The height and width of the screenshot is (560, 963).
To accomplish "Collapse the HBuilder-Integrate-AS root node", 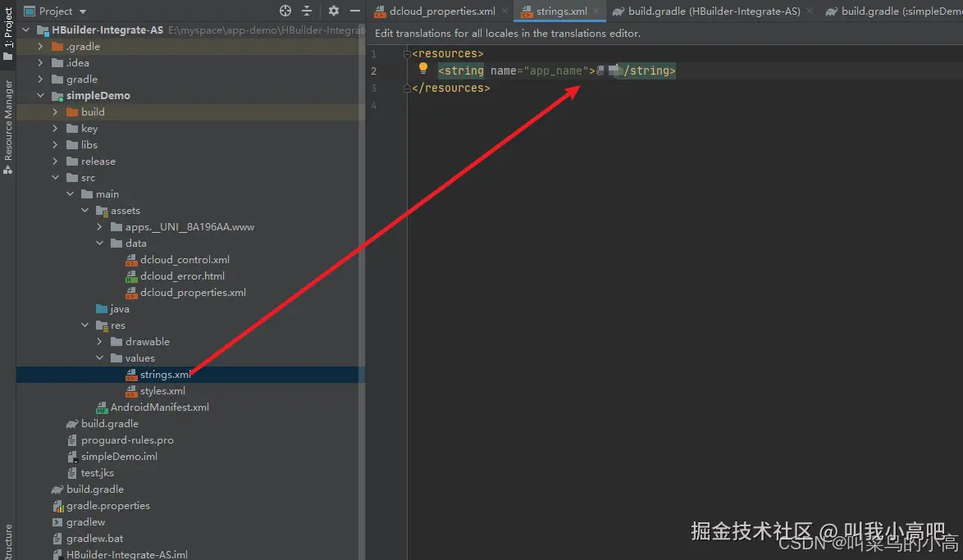I will pyautogui.click(x=25, y=30).
